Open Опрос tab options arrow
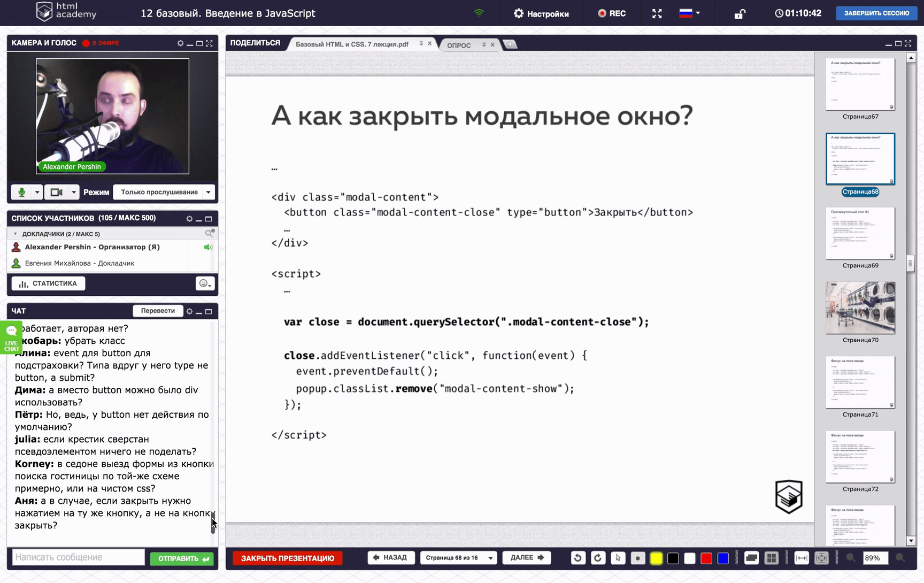 pos(484,45)
